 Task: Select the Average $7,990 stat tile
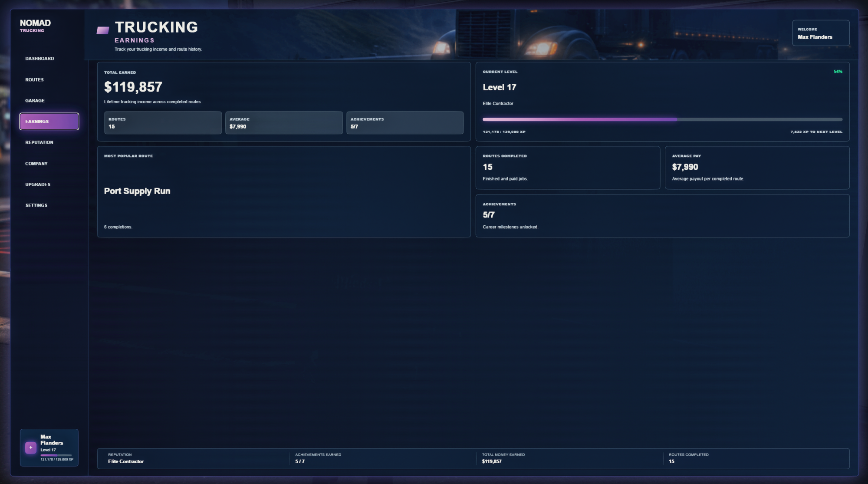point(284,123)
